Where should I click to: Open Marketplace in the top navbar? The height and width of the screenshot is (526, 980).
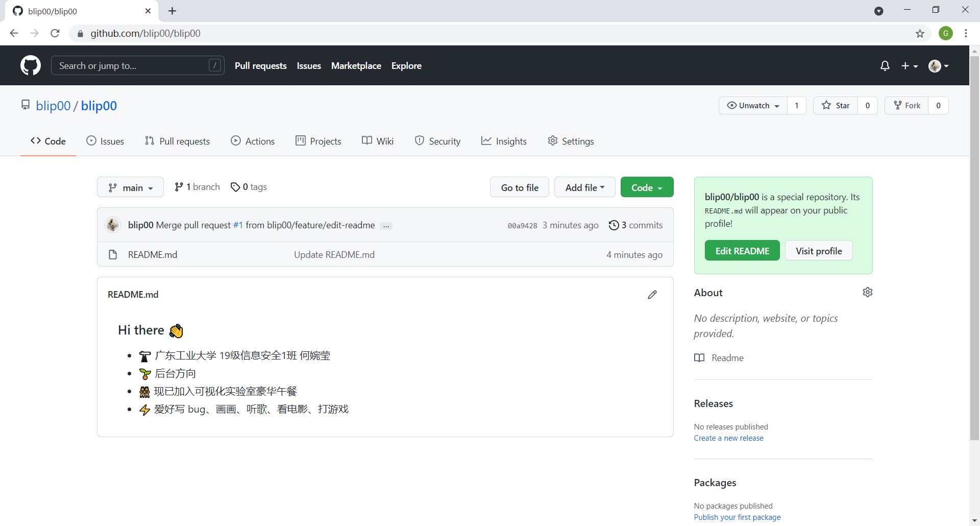tap(356, 66)
